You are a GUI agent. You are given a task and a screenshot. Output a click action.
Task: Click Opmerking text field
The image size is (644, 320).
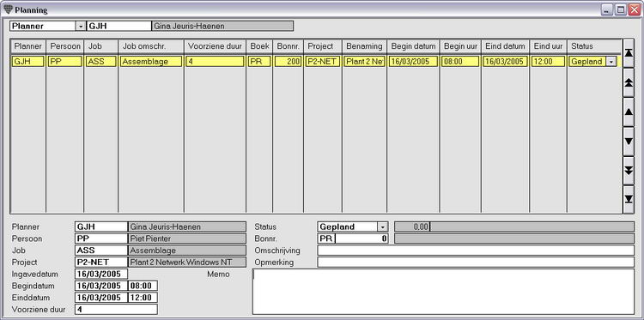476,263
